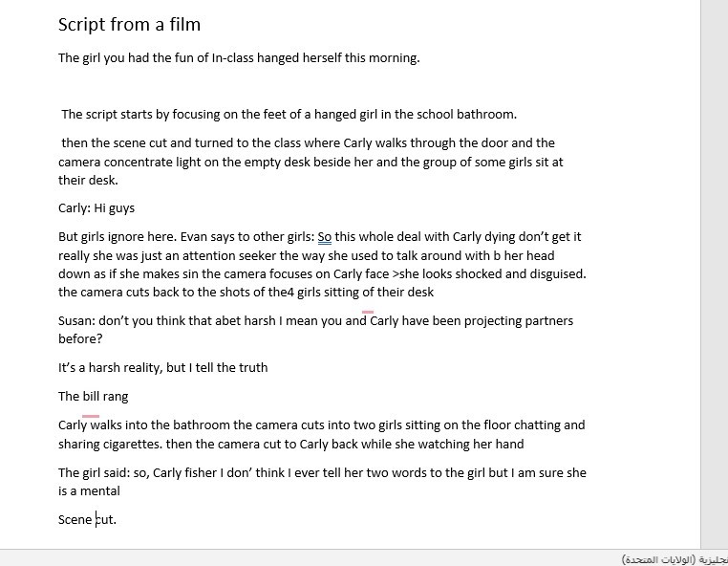Click the double-underlined word 'So'
This screenshot has height=566, width=728.
point(325,237)
